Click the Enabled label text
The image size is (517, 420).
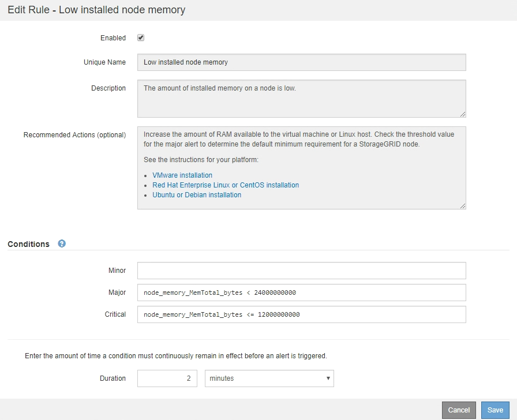[x=113, y=38]
